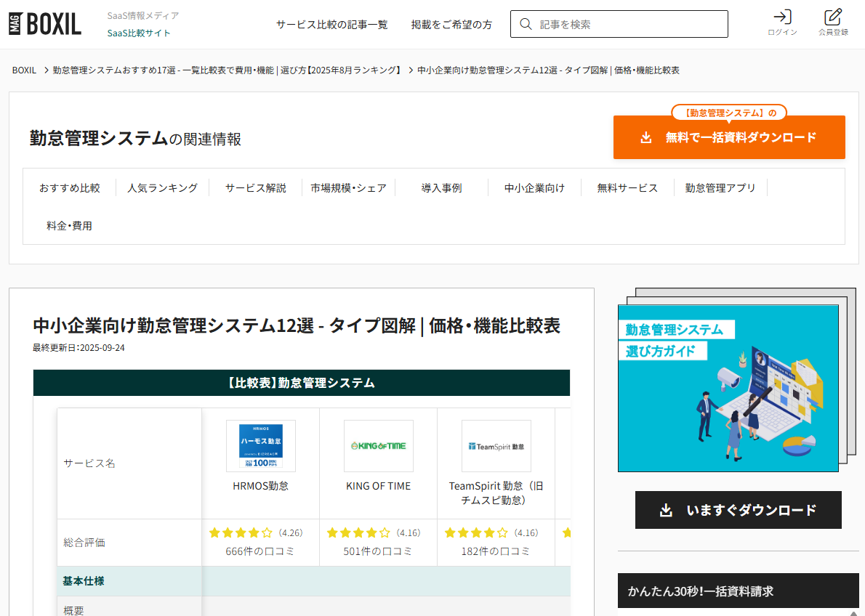Open サービス比較の記事一覧 in the header
Viewport: 865px width, 616px height.
pyautogui.click(x=331, y=24)
